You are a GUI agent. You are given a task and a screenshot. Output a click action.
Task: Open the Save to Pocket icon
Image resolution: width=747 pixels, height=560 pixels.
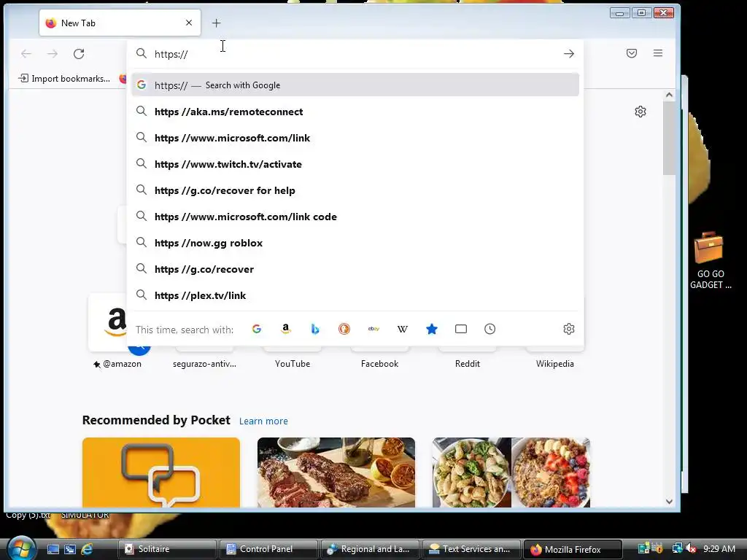[x=632, y=53]
